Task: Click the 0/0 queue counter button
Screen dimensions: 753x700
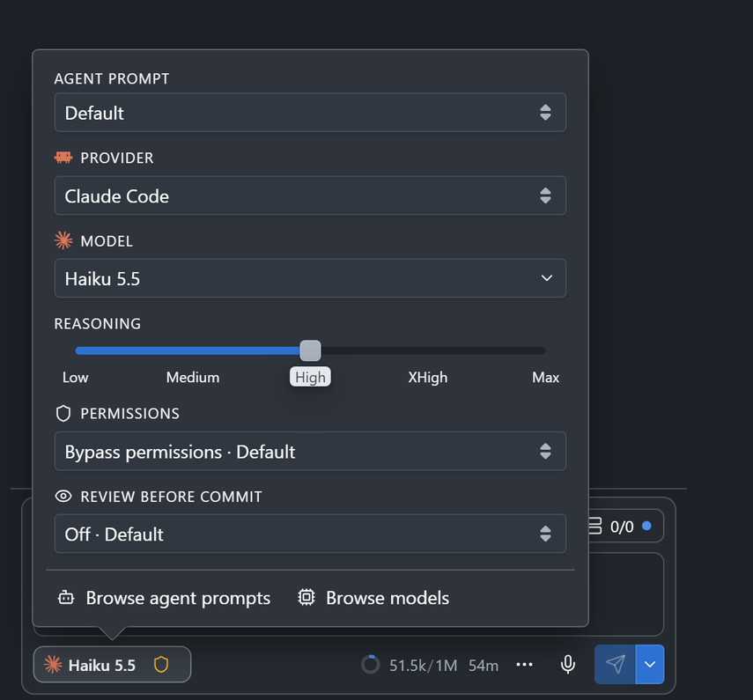Action: pyautogui.click(x=626, y=527)
